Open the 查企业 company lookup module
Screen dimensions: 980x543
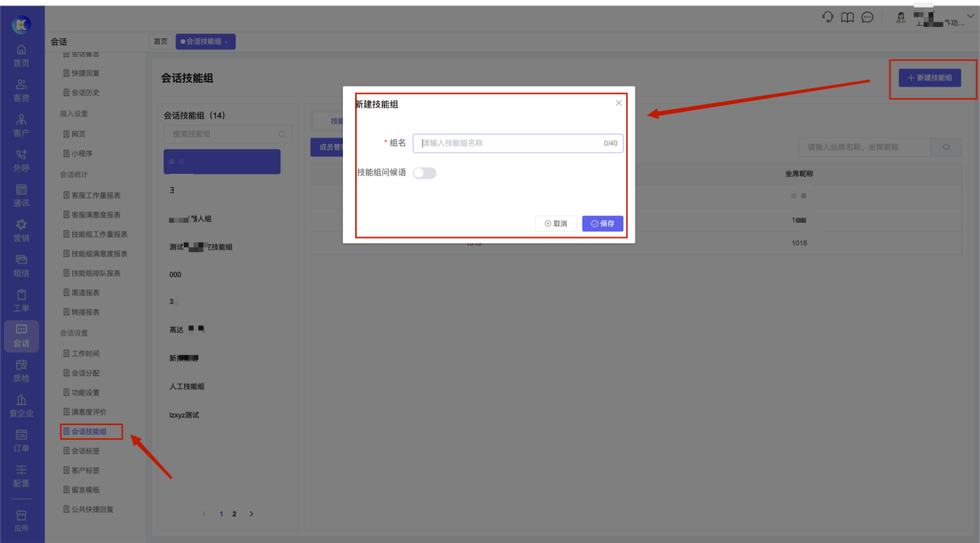point(21,406)
